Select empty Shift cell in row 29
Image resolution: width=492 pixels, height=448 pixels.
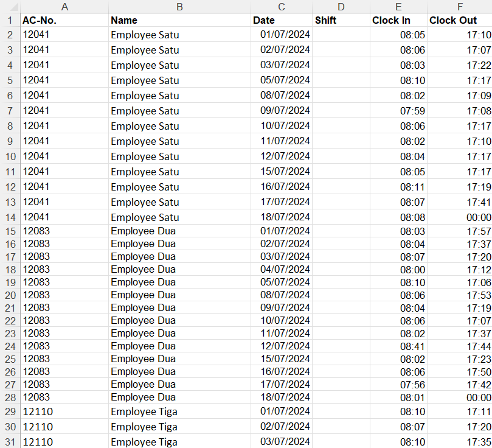click(341, 411)
